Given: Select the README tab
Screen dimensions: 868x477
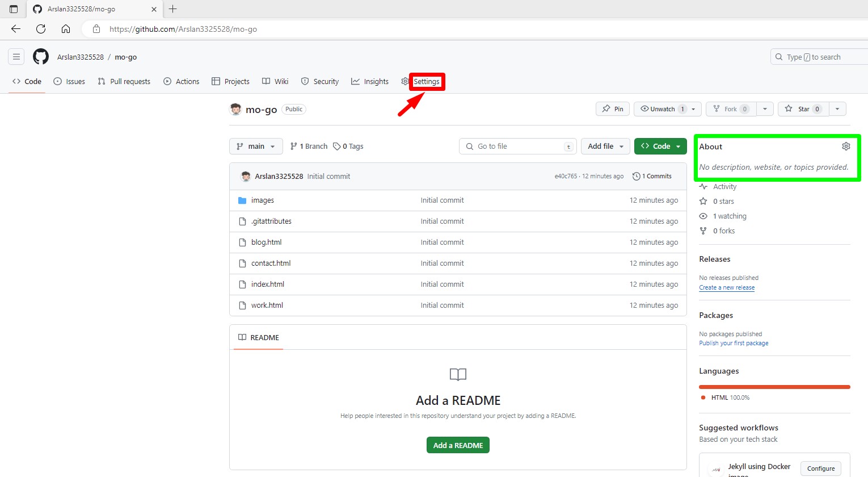Looking at the screenshot, I should point(259,337).
